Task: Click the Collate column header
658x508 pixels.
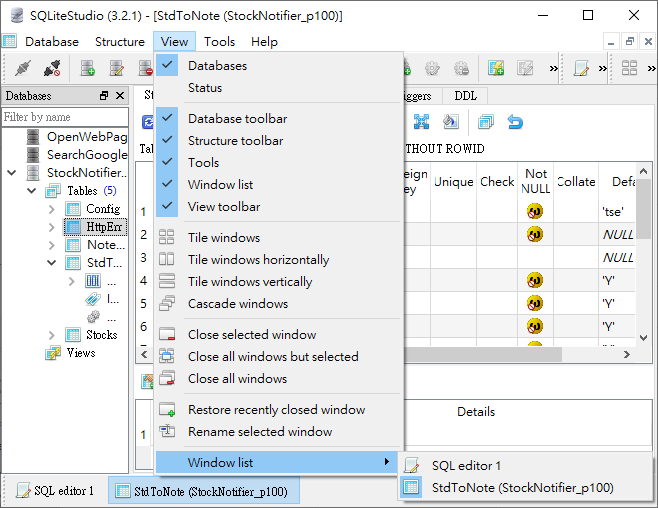Action: 576,181
